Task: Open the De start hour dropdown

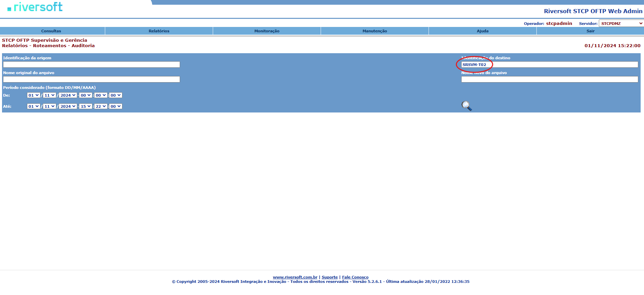Action: (86, 95)
